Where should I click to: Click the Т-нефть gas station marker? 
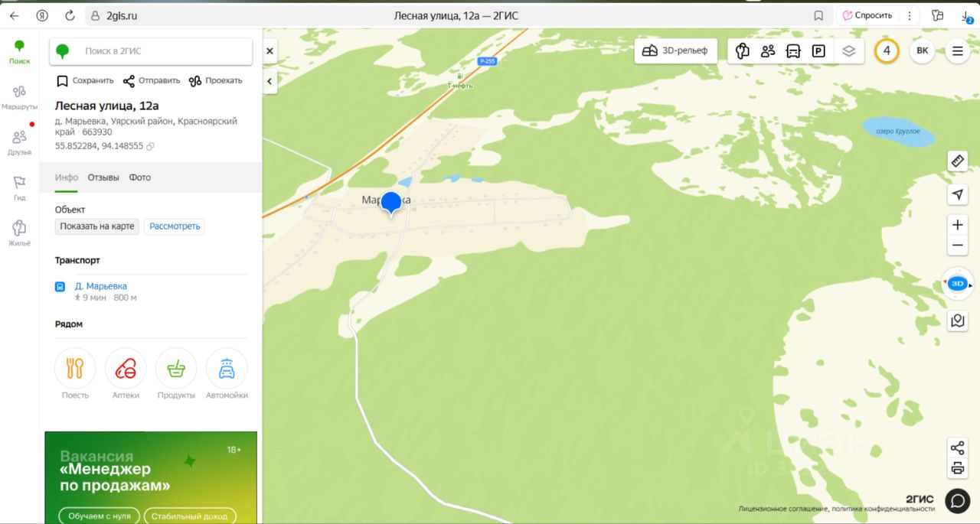coord(460,80)
